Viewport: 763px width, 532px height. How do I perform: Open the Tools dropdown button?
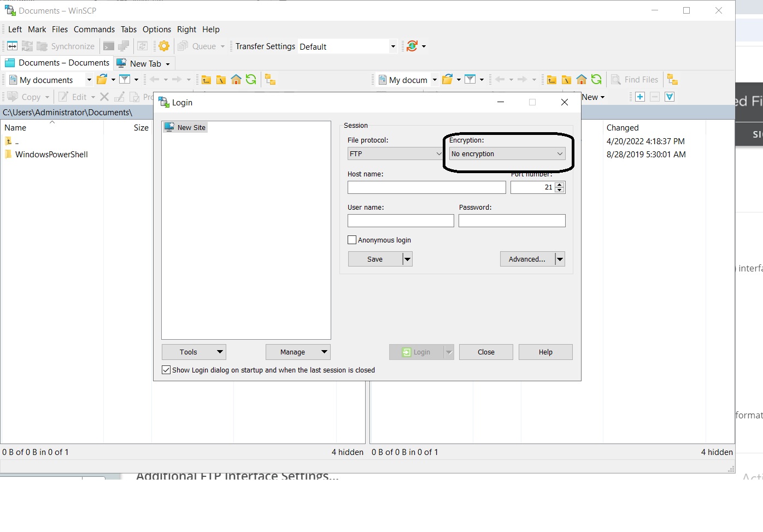194,352
